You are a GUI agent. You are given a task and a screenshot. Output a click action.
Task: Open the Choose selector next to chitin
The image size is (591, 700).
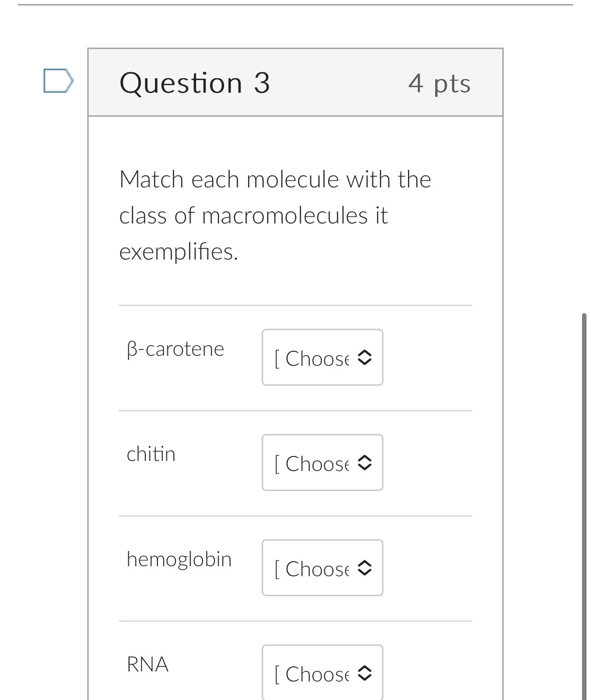(x=322, y=462)
